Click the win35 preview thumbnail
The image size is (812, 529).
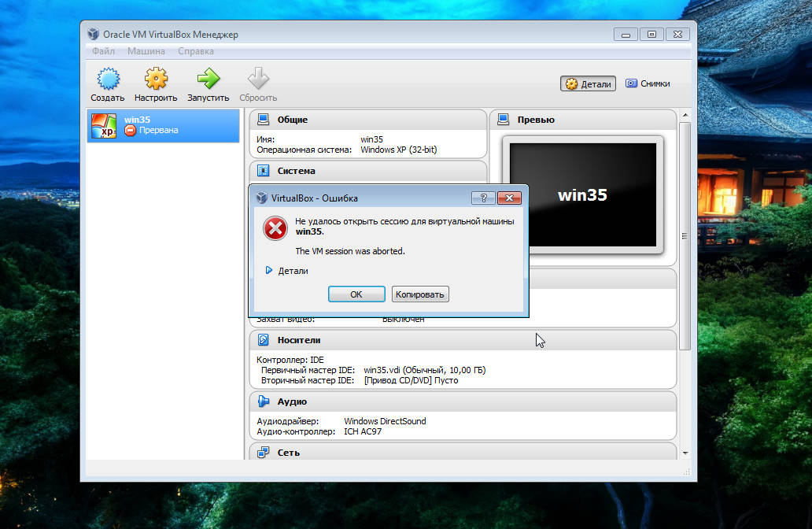tap(582, 194)
